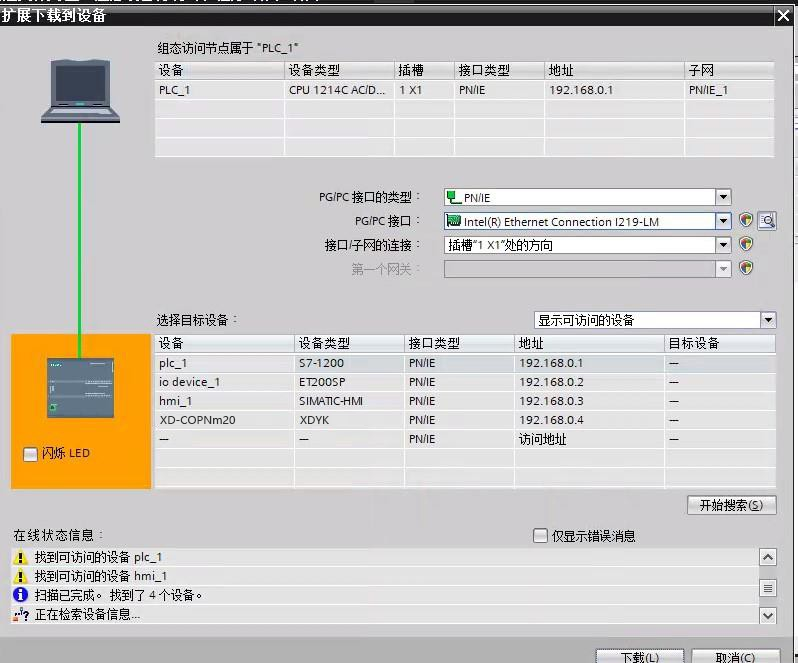The image size is (798, 663).
Task: Click slot column header in upper table
Action: click(x=424, y=70)
